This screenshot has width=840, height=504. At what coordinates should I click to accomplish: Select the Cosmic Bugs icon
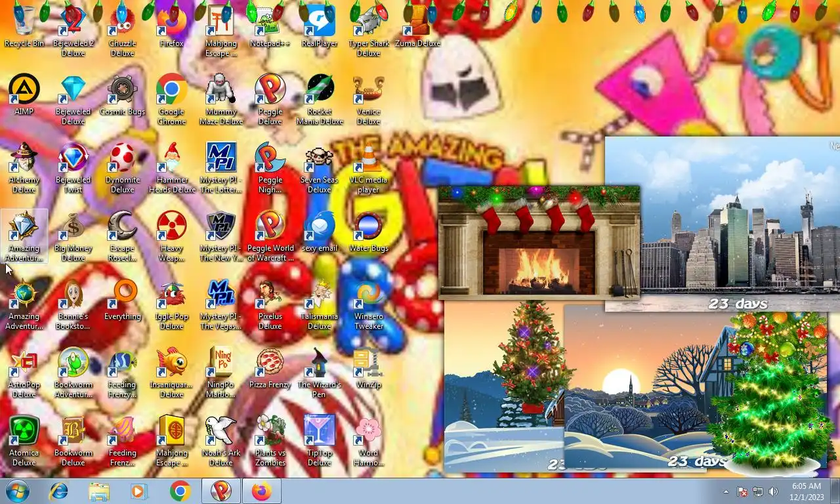click(x=122, y=95)
